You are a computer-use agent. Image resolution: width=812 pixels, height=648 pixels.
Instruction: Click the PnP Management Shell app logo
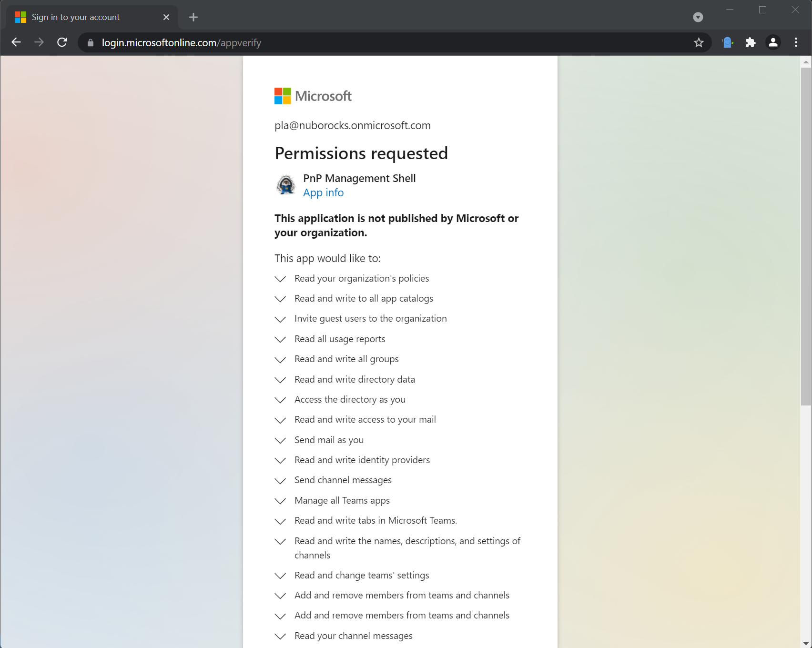click(x=286, y=185)
